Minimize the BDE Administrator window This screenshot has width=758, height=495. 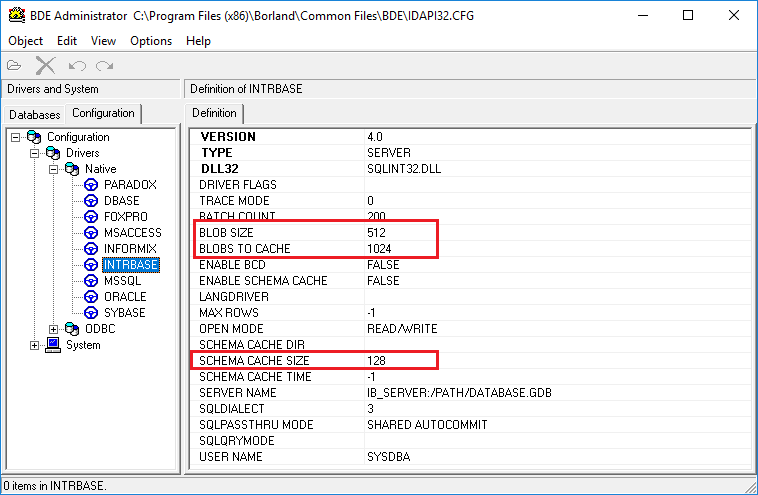[643, 15]
